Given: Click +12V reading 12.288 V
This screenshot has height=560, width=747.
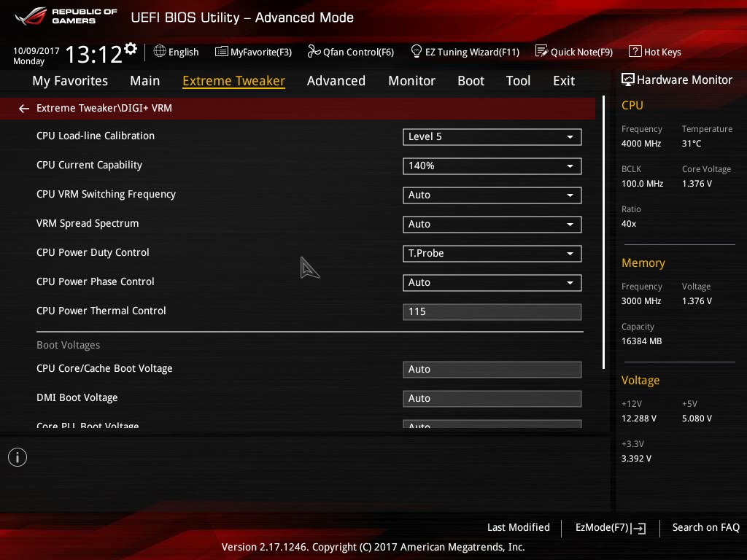Looking at the screenshot, I should (638, 418).
